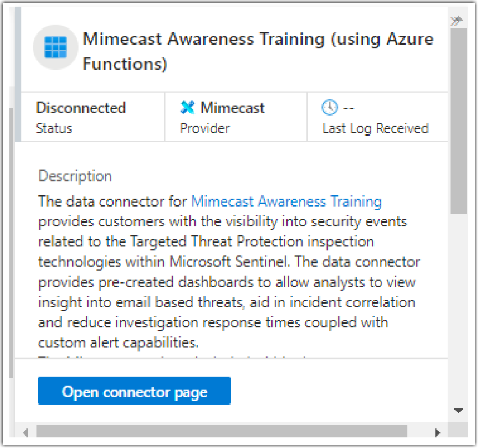Click the Mimecast Awareness Training connector icon
The image size is (478, 448).
point(55,48)
